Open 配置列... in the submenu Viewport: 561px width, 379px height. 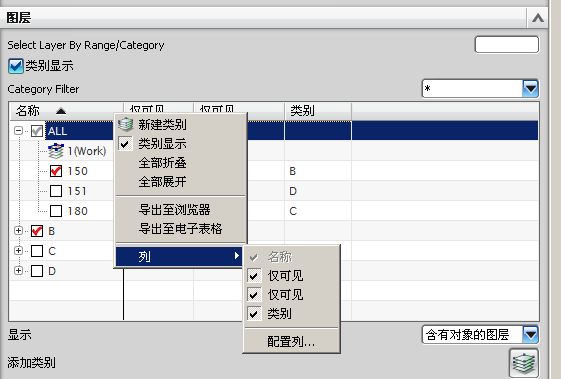click(291, 342)
